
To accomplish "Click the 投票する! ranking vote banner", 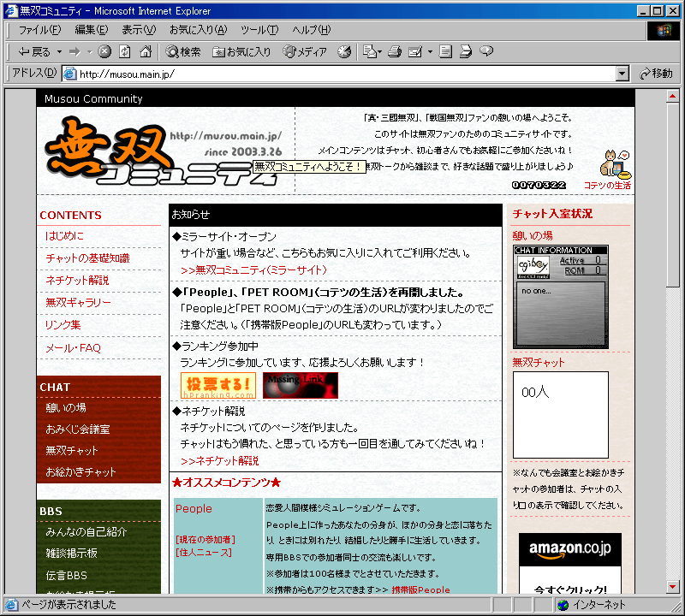I will pyautogui.click(x=218, y=385).
